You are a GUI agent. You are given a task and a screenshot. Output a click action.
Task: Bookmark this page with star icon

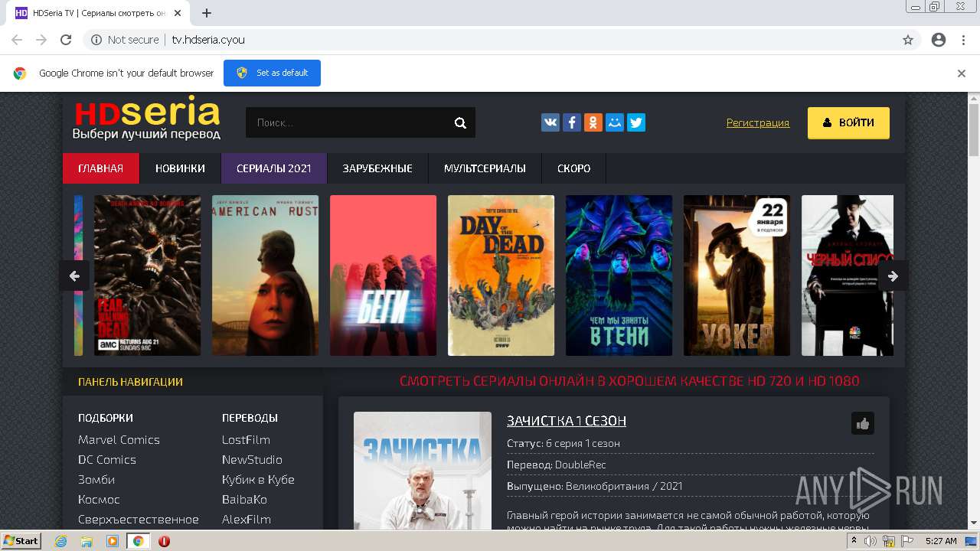tap(908, 40)
